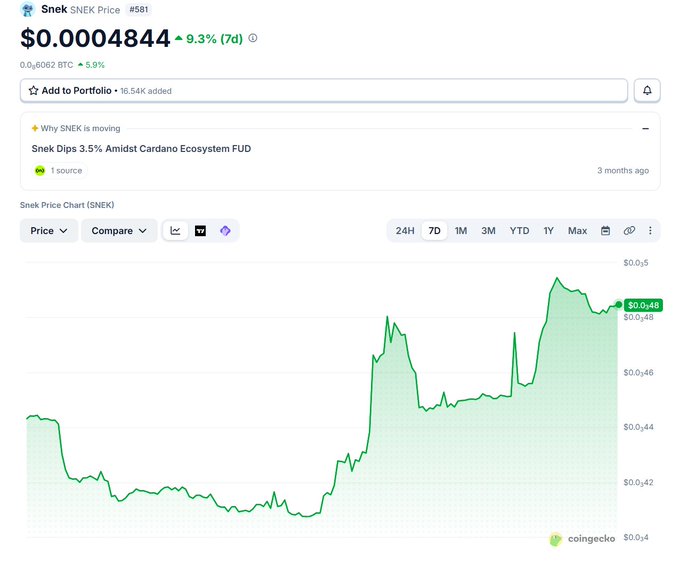Click the current price dot on chart
Image resolution: width=680 pixels, height=563 pixels.
pos(618,304)
